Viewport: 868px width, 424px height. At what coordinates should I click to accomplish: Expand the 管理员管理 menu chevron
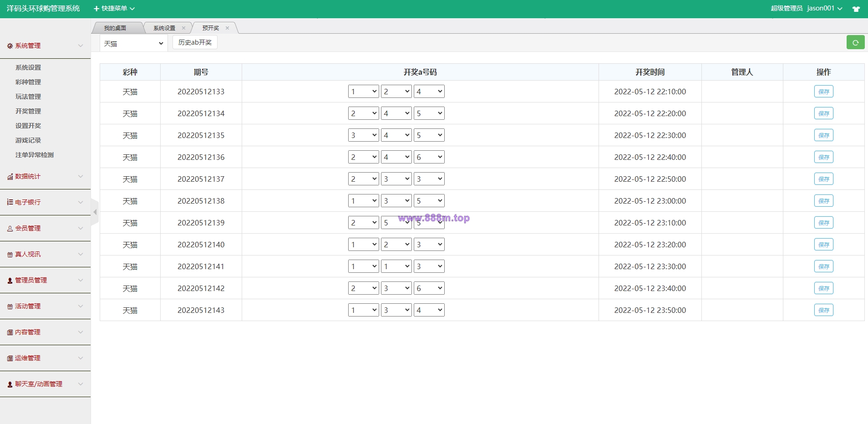click(x=81, y=280)
